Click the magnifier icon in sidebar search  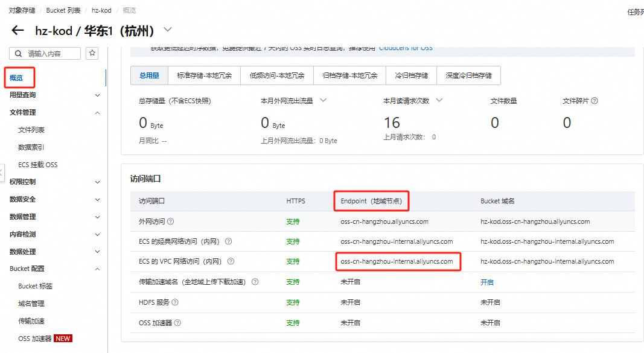tap(18, 53)
